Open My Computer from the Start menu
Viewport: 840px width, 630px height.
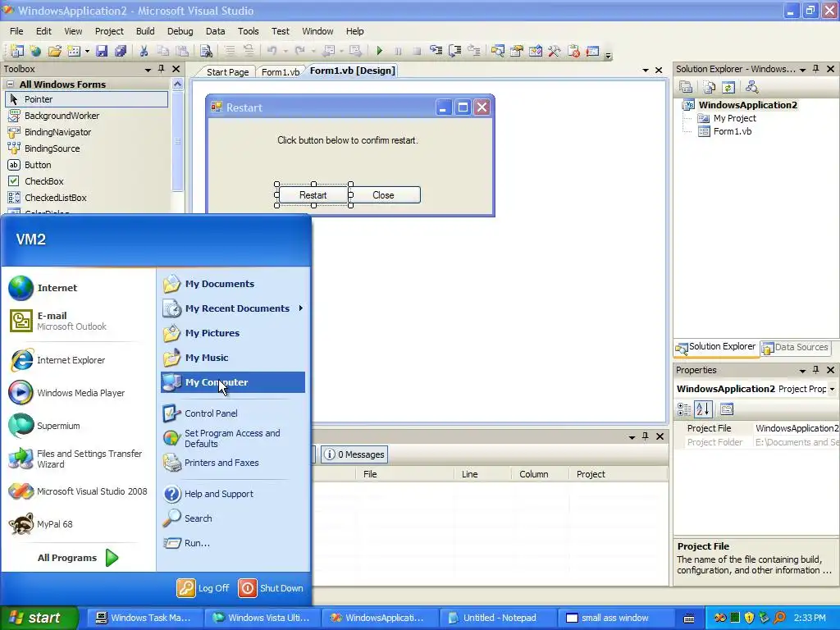tap(232, 382)
